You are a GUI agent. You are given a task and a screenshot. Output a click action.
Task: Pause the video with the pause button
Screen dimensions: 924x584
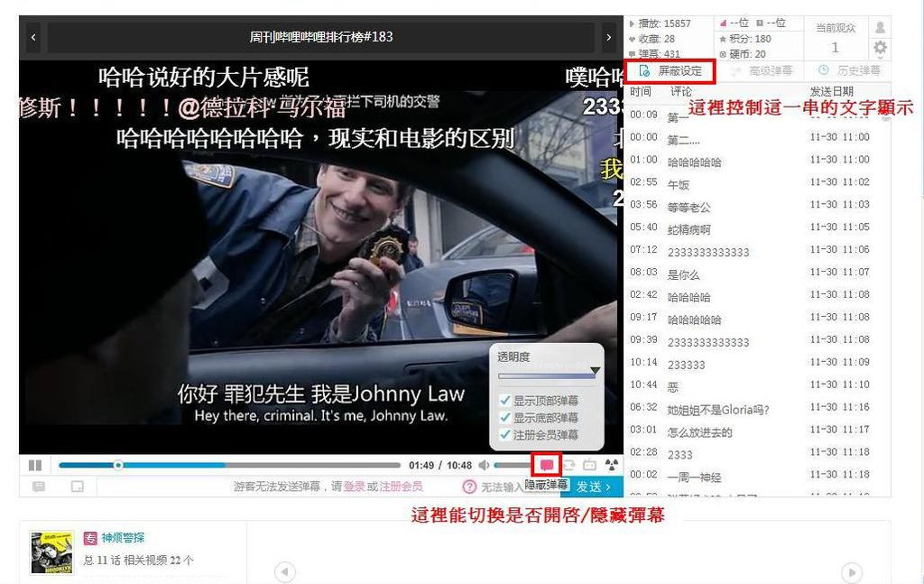(35, 465)
